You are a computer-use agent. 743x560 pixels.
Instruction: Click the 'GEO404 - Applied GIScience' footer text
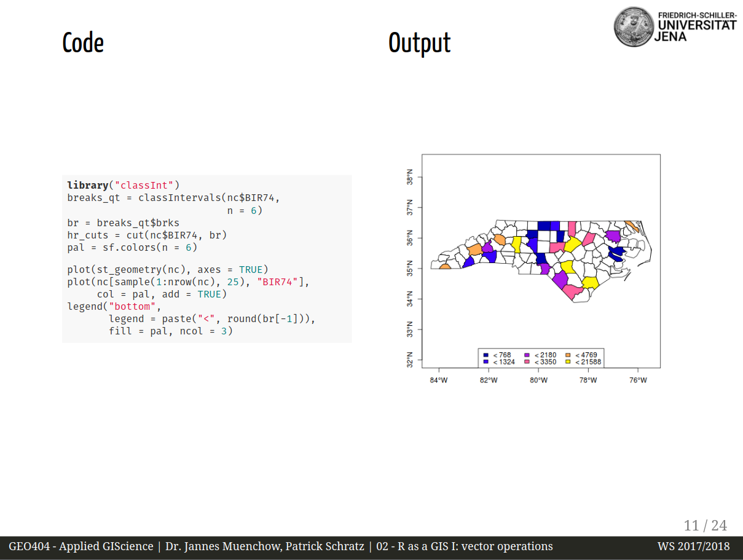[x=81, y=546]
